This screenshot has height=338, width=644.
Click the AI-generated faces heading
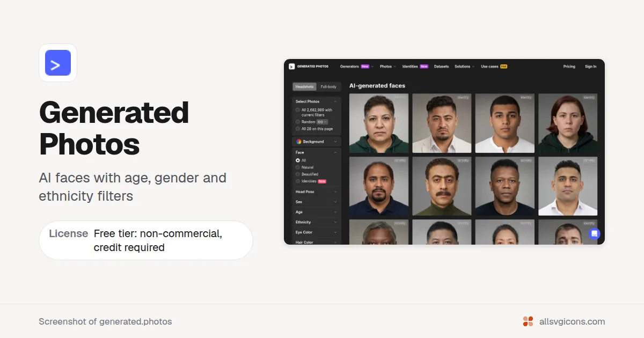coord(377,86)
